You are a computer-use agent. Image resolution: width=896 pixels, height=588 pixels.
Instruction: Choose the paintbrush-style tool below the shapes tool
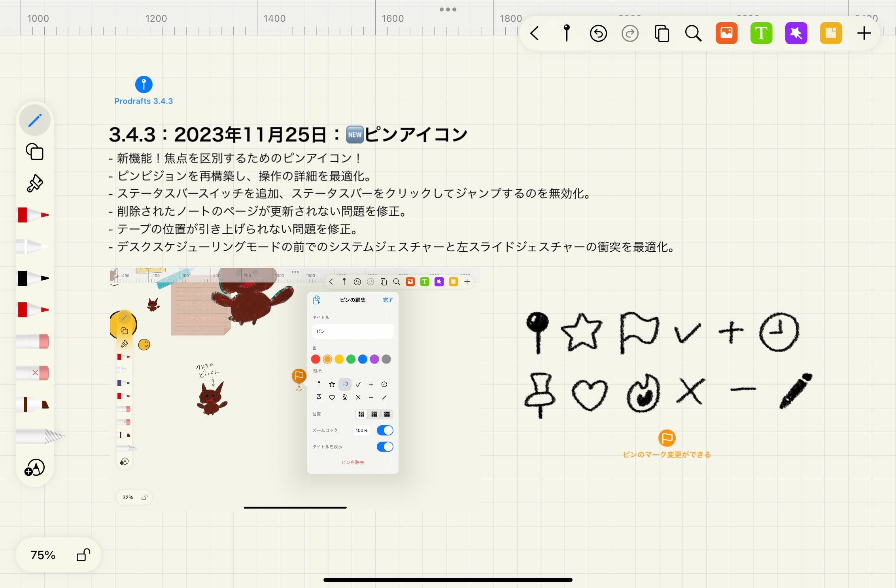35,183
